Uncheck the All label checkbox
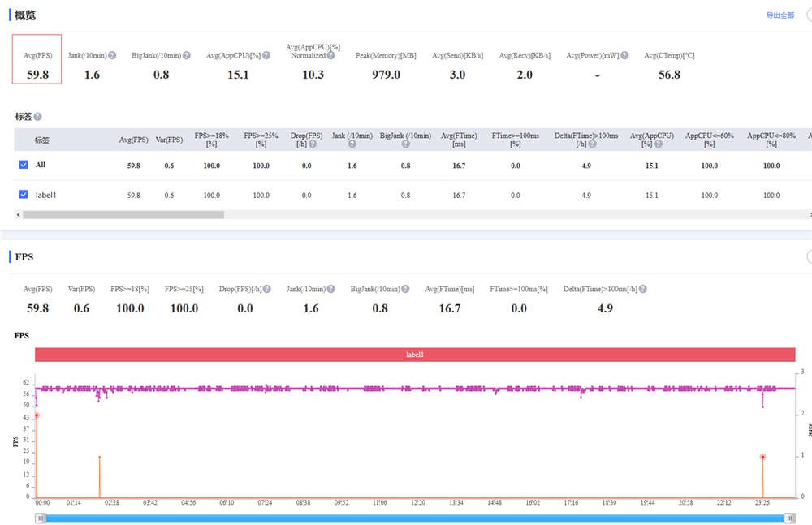812x525 pixels. [x=24, y=165]
